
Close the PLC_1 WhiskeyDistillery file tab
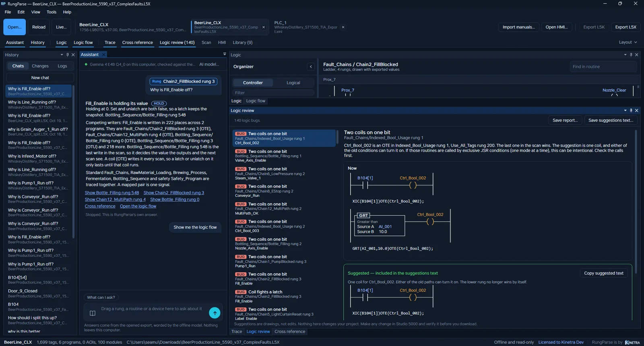(x=343, y=27)
